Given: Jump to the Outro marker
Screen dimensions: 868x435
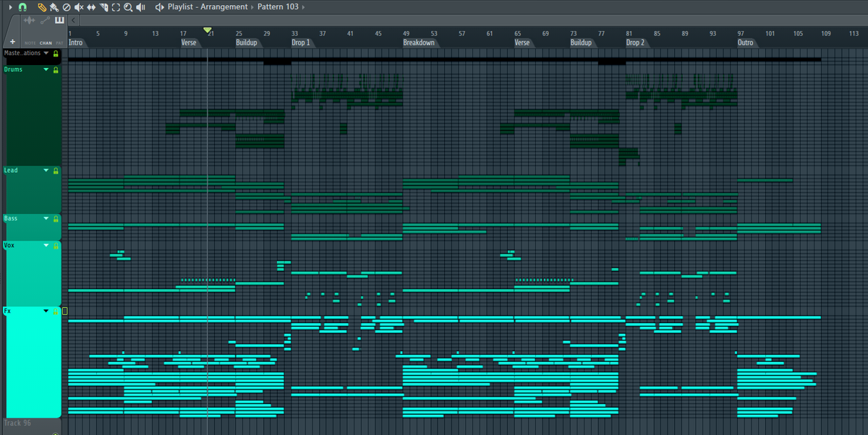Looking at the screenshot, I should point(746,43).
